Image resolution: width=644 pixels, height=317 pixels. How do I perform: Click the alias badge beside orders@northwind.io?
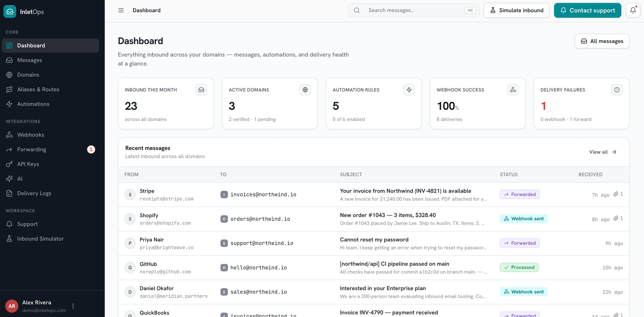[x=224, y=219]
